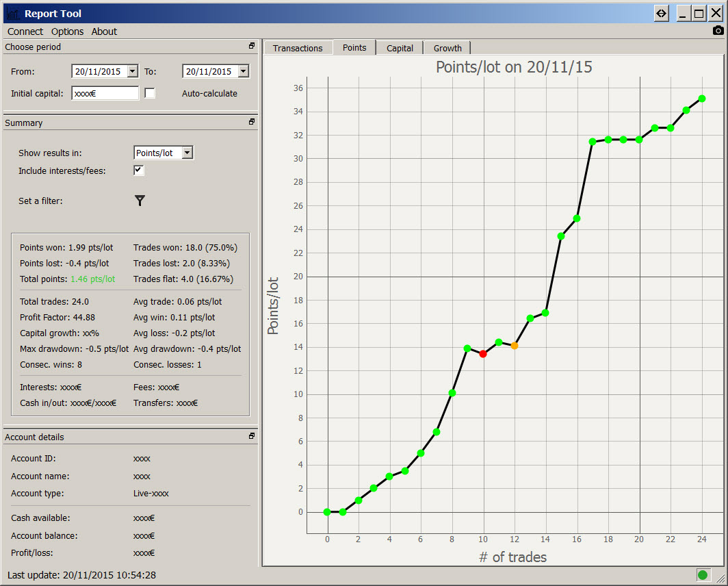This screenshot has height=586, width=728.
Task: Click the diamond arrows title bar icon
Action: [x=661, y=13]
